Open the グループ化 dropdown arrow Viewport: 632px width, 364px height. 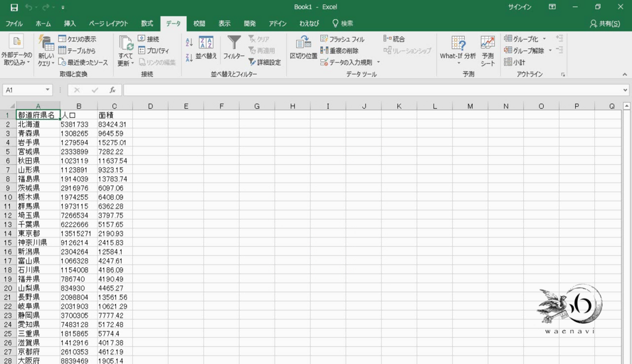tap(544, 39)
